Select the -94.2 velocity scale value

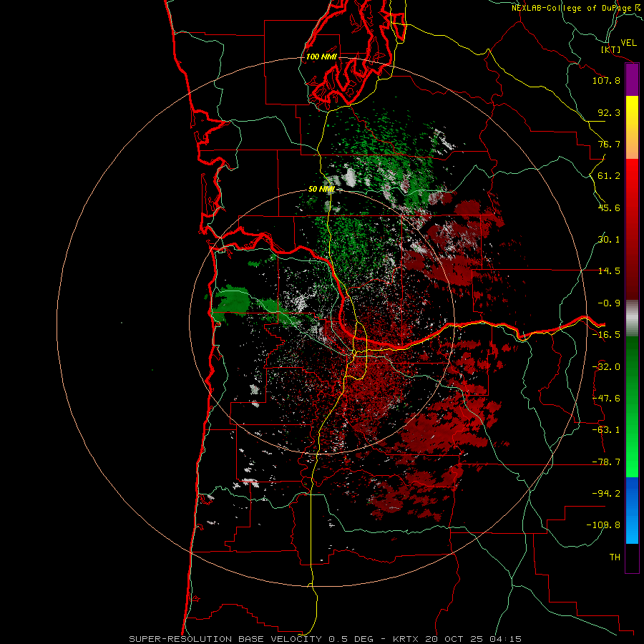(606, 493)
